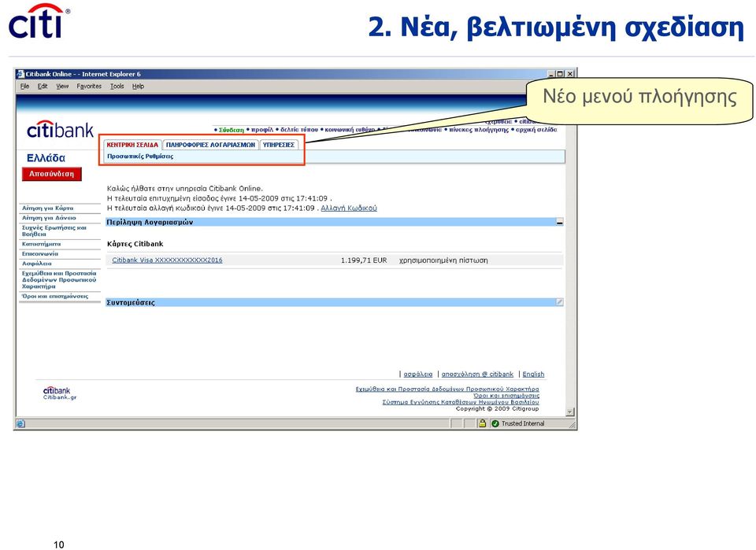Open the View menu
Screen dimensions: 756x550
pyautogui.click(x=62, y=87)
